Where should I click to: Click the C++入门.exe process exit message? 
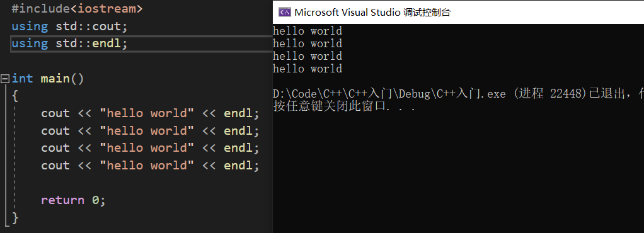click(458, 94)
